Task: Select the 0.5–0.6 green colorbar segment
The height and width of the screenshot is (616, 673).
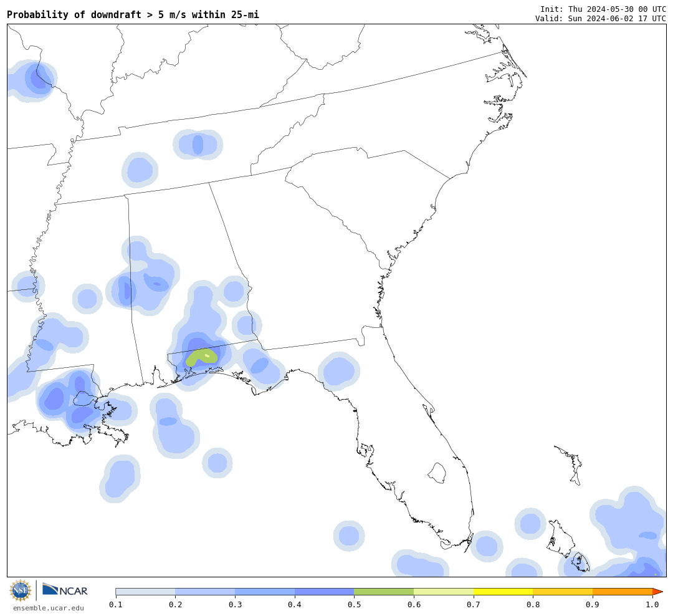Action: click(x=384, y=592)
